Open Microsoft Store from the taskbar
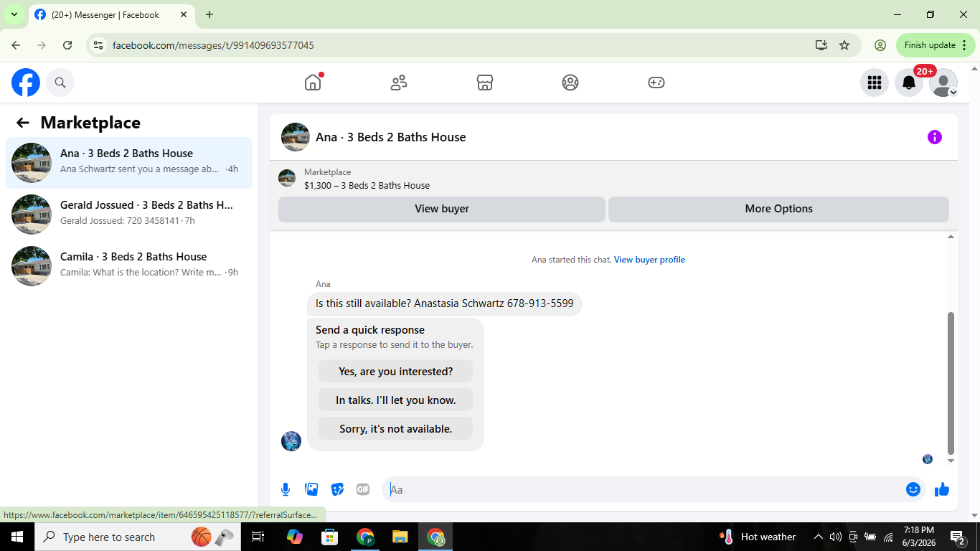 point(329,537)
